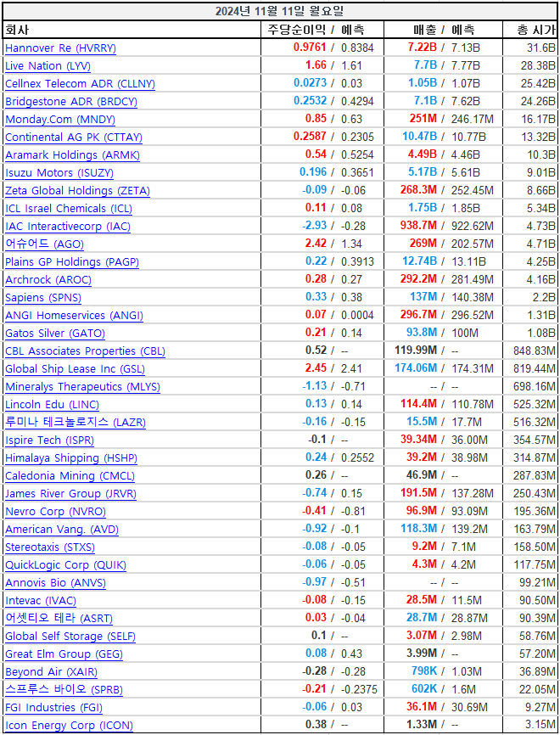This screenshot has height=735, width=560.
Task: Select the 총 시가 column header
Action: point(536,30)
